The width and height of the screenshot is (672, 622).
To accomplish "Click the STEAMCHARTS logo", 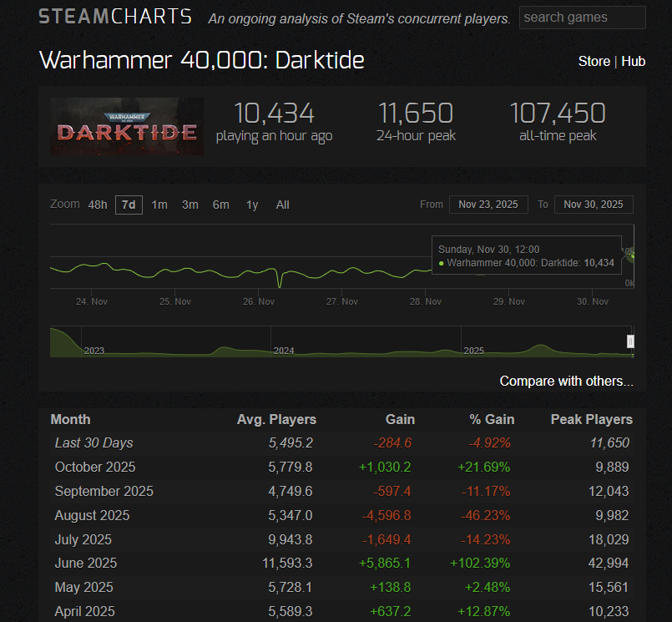I will 115,17.
